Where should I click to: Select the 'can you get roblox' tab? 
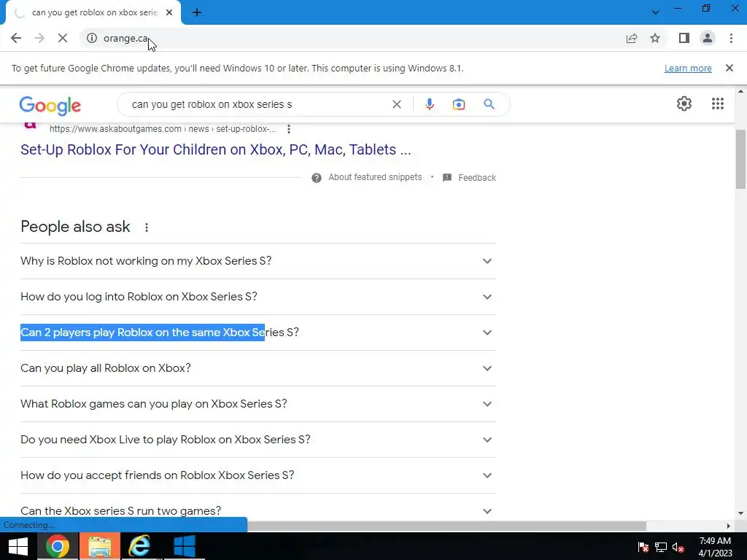click(x=93, y=13)
